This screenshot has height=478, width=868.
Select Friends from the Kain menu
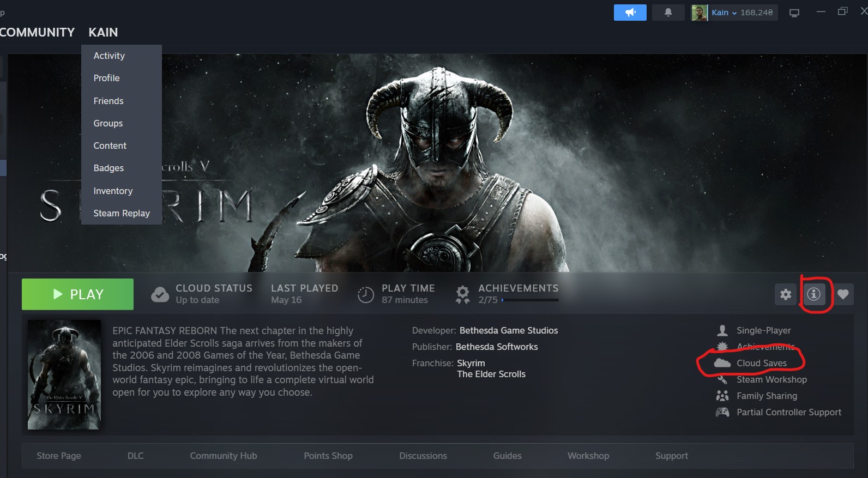click(x=122, y=101)
